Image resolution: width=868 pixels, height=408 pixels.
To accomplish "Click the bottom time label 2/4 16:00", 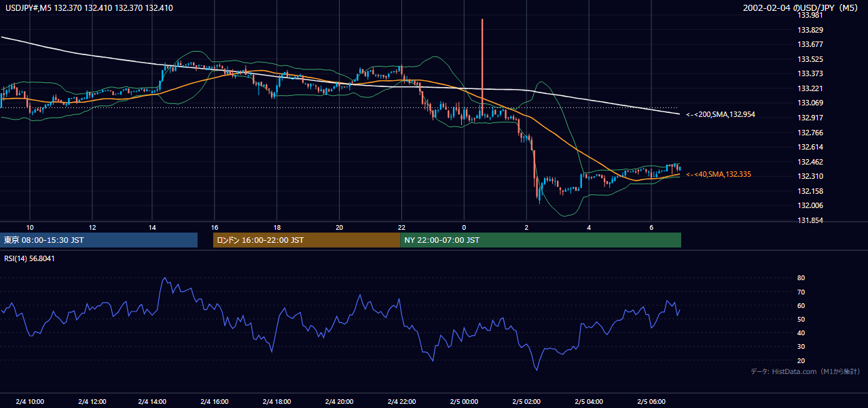I will 215,401.
